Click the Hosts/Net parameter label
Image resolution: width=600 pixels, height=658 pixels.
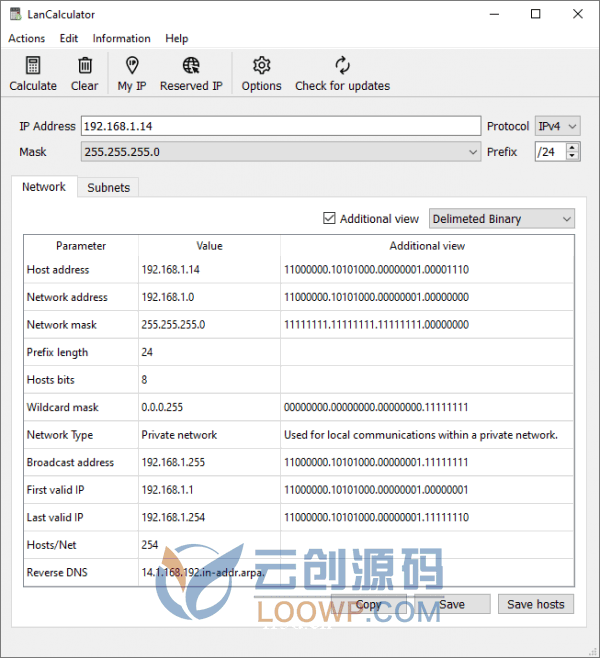click(x=52, y=545)
